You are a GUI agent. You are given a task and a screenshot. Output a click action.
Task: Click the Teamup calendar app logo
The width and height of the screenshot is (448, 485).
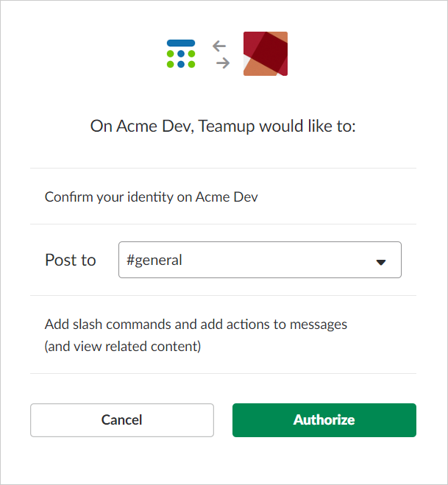click(x=181, y=54)
